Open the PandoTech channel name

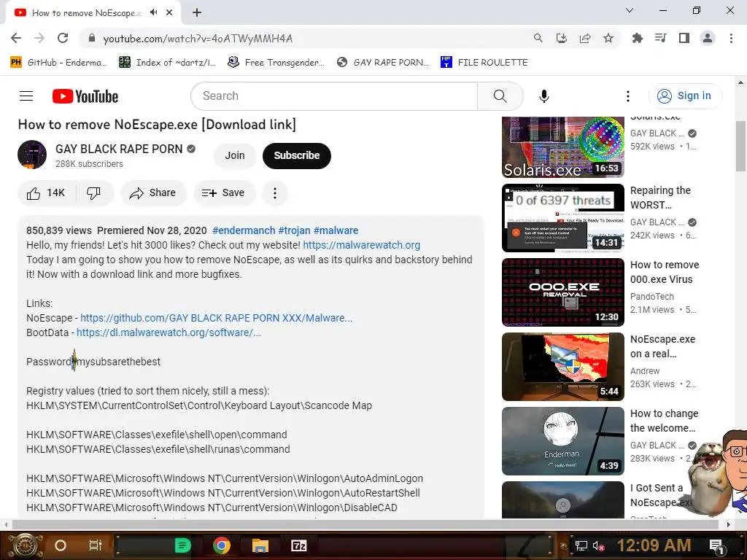651,297
